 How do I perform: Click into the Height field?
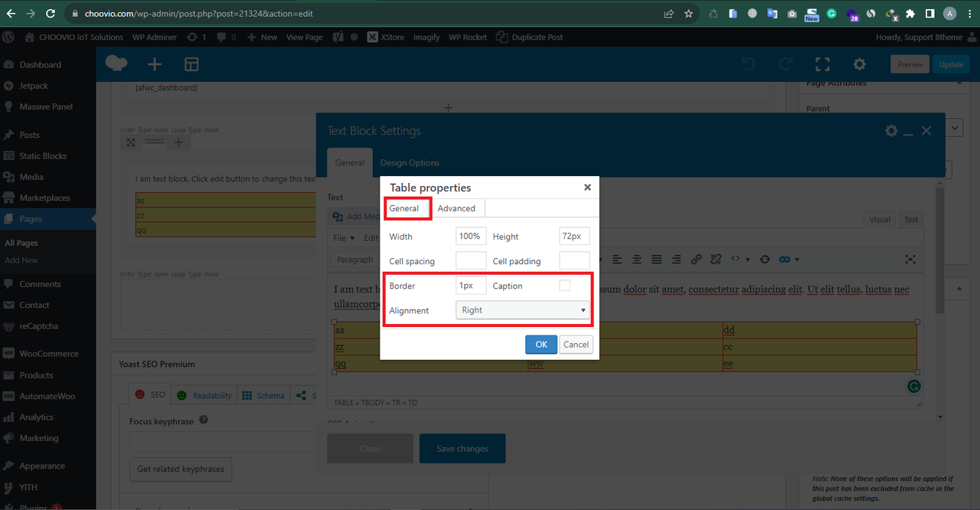[574, 237]
